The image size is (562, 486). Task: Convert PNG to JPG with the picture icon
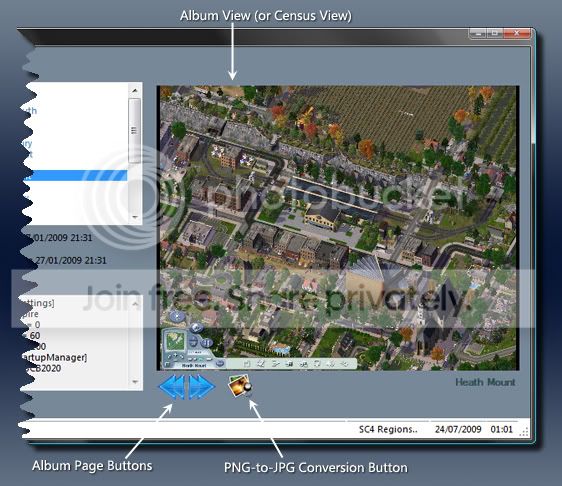pyautogui.click(x=240, y=386)
